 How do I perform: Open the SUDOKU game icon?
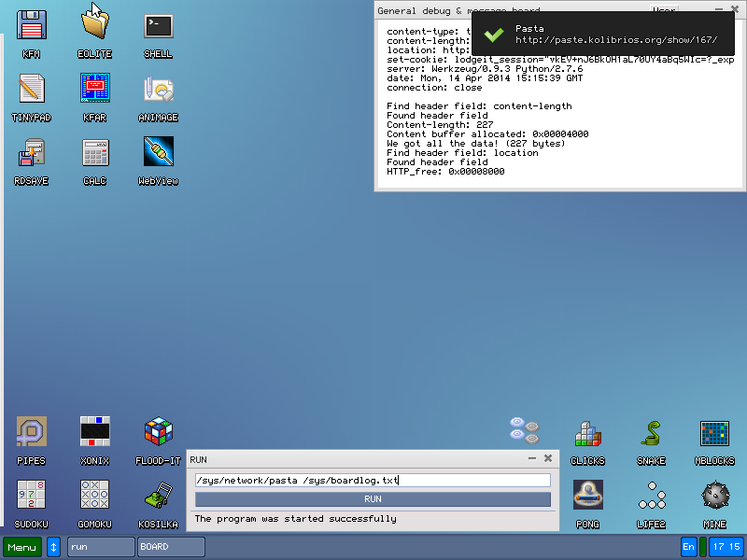pyautogui.click(x=31, y=496)
